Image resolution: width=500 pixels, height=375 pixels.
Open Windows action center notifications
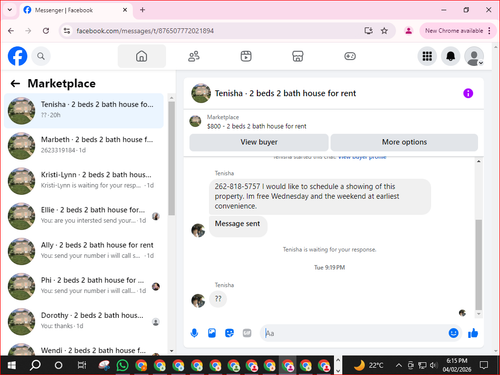pos(484,365)
